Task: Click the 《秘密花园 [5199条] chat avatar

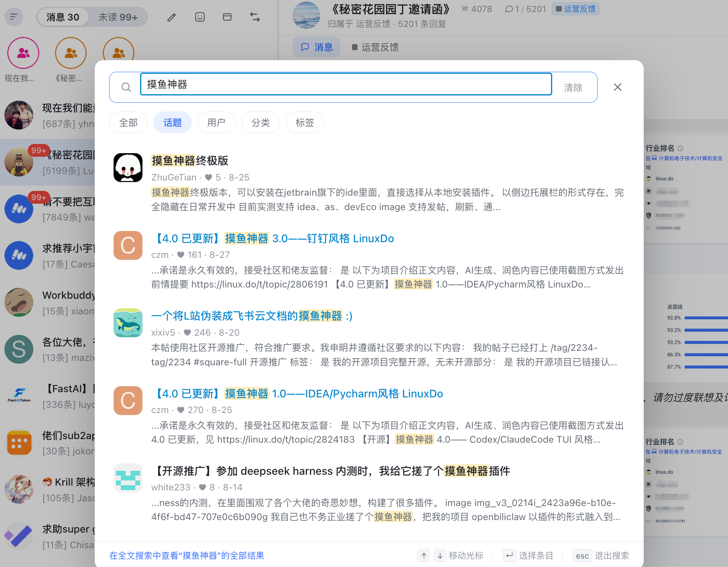Action: pyautogui.click(x=19, y=162)
